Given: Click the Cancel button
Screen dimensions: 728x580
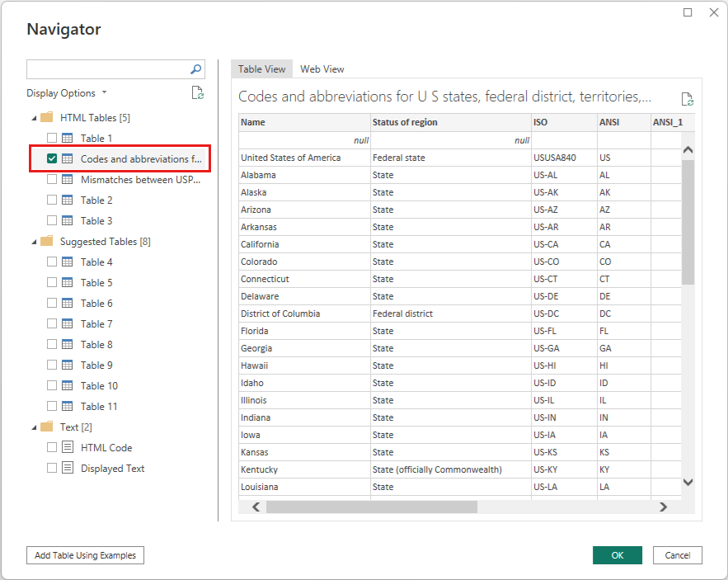Looking at the screenshot, I should [x=678, y=555].
